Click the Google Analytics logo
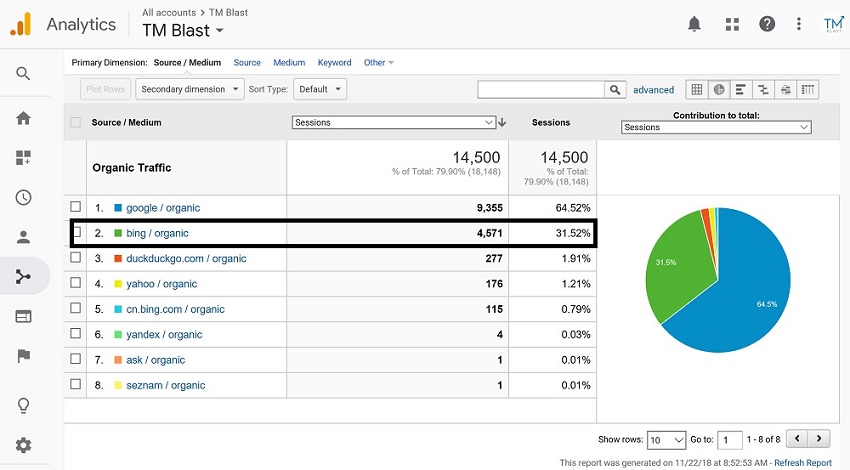The width and height of the screenshot is (850, 470). [x=21, y=24]
